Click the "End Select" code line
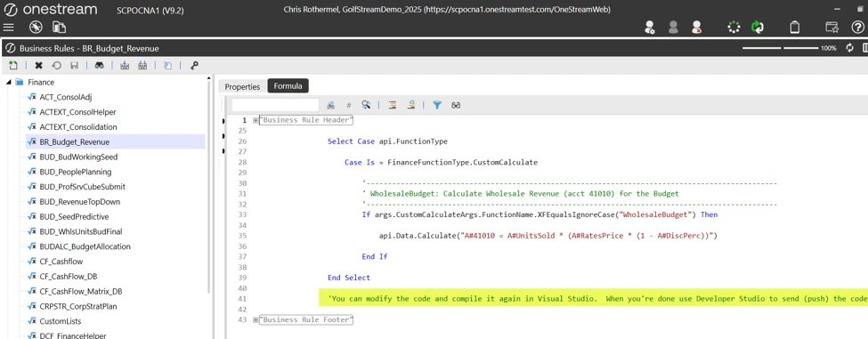Screen dimensions: 868x339 click(349, 278)
